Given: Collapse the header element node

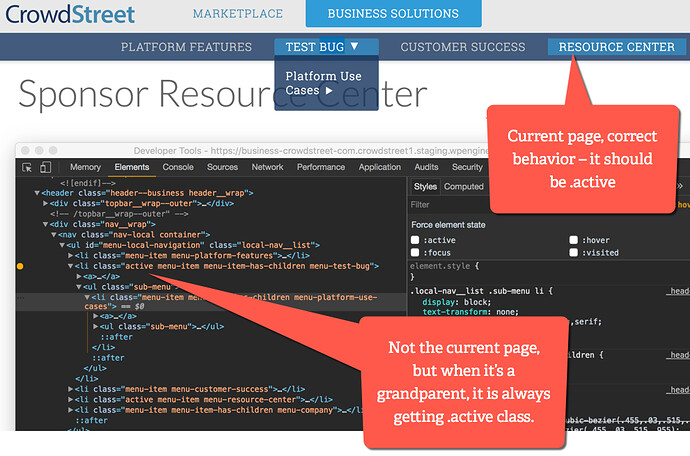Looking at the screenshot, I should pyautogui.click(x=37, y=193).
